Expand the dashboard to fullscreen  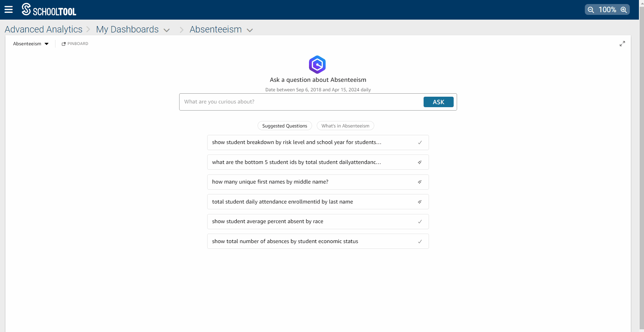(622, 44)
